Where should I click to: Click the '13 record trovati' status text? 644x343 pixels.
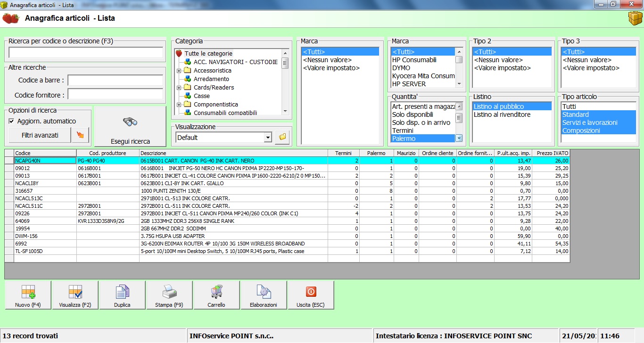coord(30,336)
